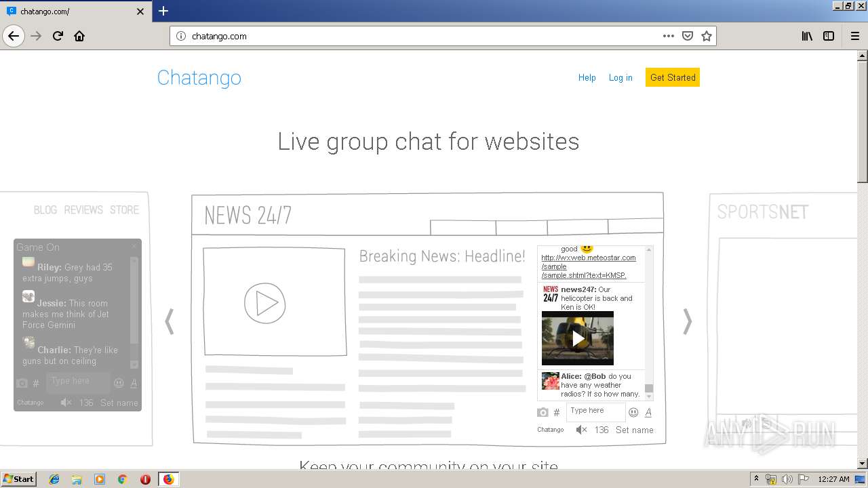Screen dimensions: 868x488
Task: Click the SPORTSNET heading
Action: [x=763, y=212]
